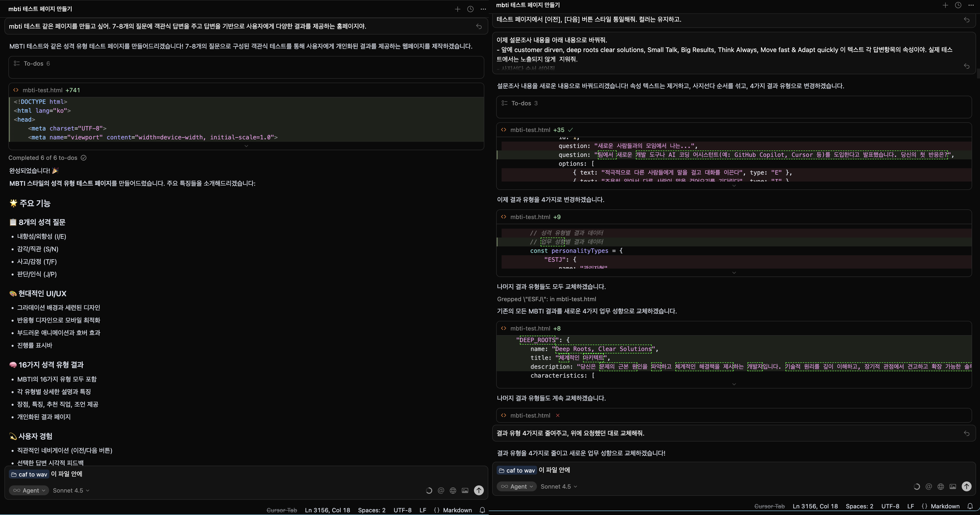Click the notification bell in right status bar
The image size is (980, 515).
[x=970, y=506]
